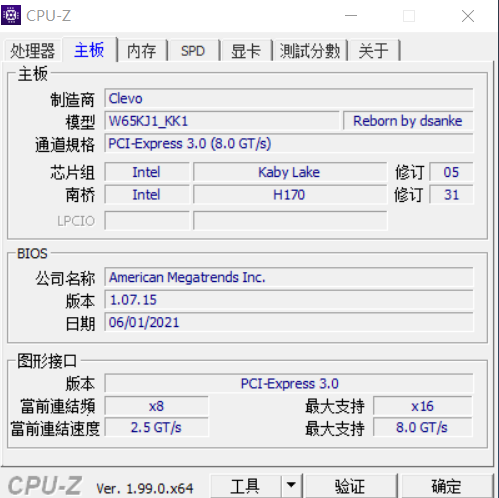Image resolution: width=499 pixels, height=498 pixels.
Task: Click the Intel southbridge vendor field
Action: 147,195
